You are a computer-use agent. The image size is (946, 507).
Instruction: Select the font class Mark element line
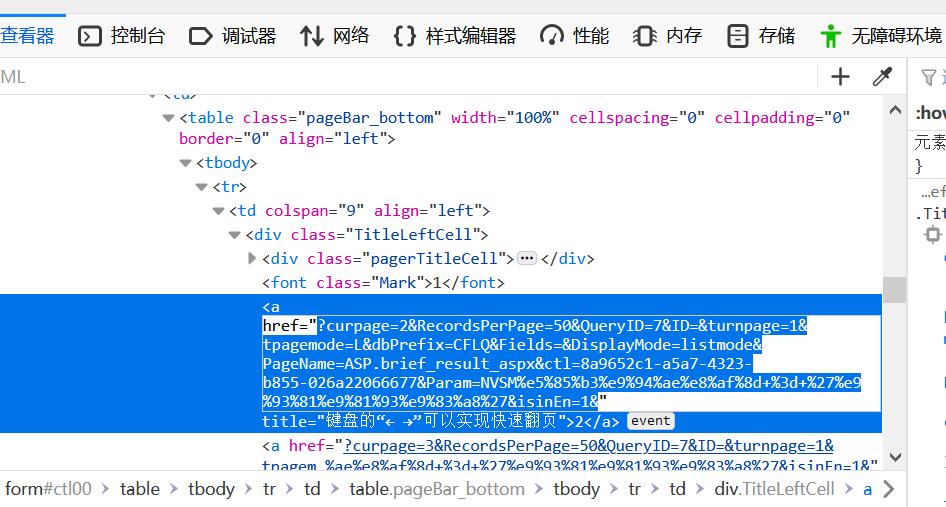coord(383,282)
